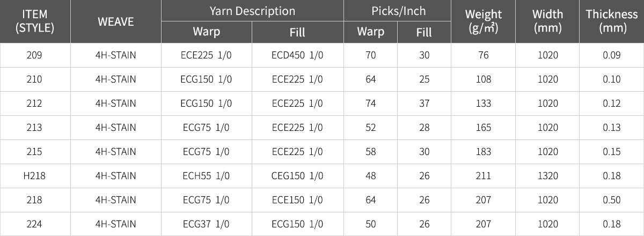Screen dimensions: 644x236
Task: Click item H218 in the style column
Action: [35, 176]
